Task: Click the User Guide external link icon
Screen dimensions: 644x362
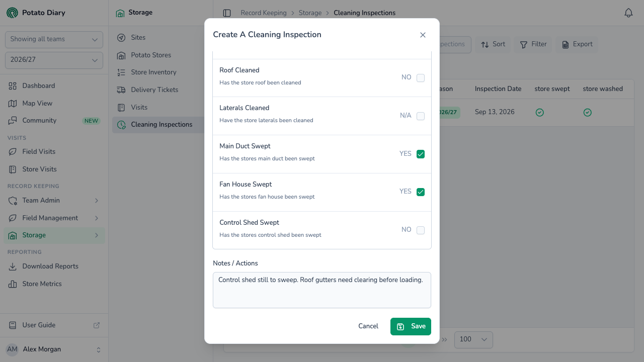Action: 97,325
